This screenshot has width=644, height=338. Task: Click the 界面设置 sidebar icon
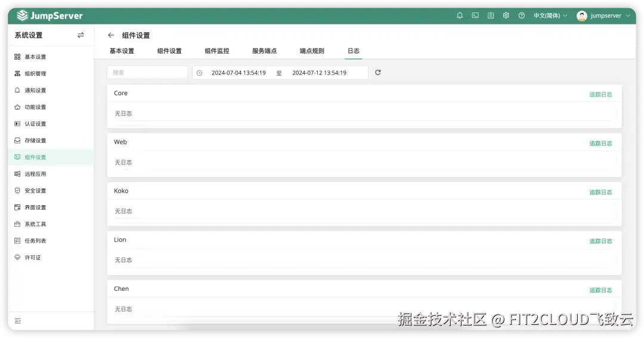point(17,207)
